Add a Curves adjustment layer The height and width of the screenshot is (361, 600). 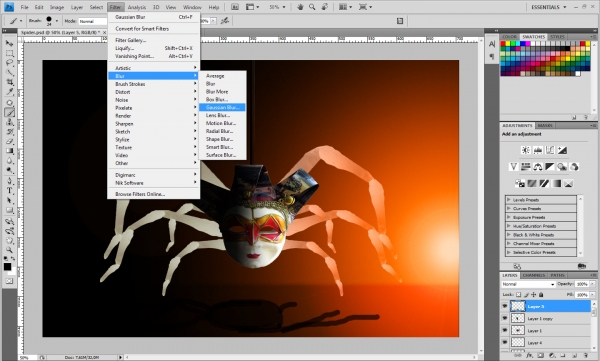[550, 150]
